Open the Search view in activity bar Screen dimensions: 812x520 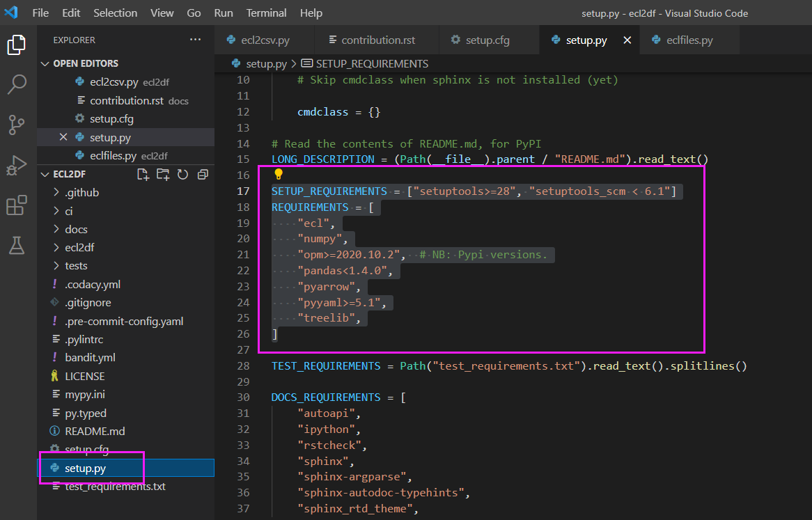coord(17,84)
